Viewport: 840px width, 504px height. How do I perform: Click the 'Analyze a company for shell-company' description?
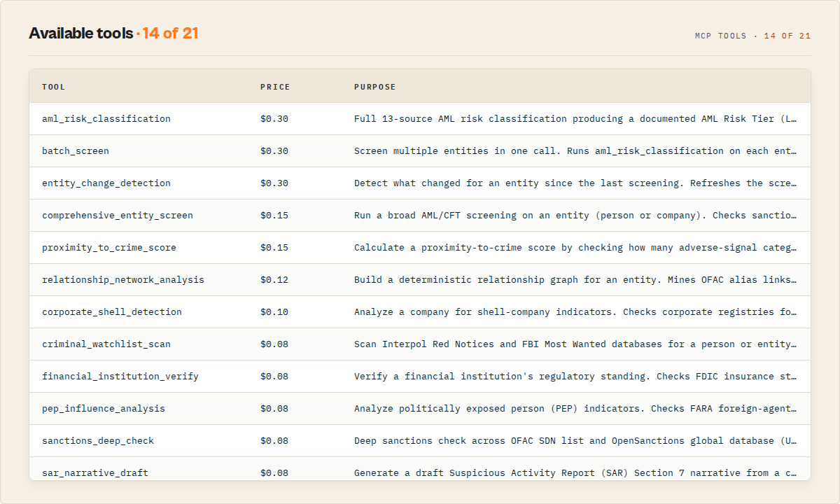pos(575,311)
